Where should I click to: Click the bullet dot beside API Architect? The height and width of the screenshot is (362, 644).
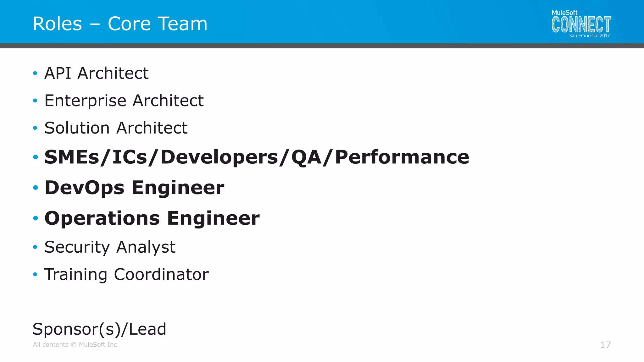35,74
